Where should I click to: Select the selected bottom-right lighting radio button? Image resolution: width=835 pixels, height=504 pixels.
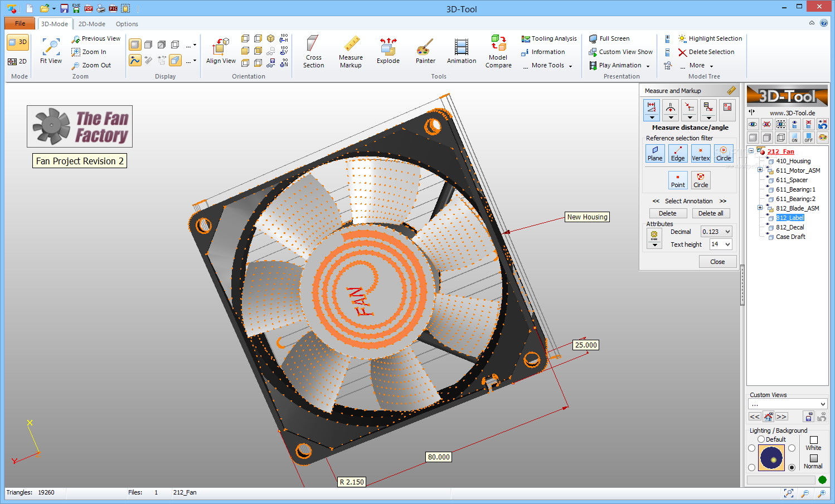(x=792, y=467)
